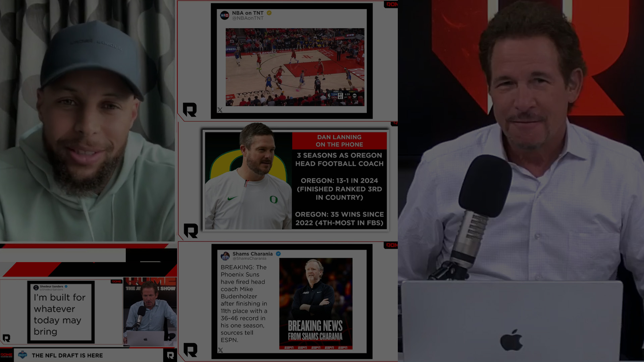
Task: Click the scoreboard overlay in the NBA video
Action: click(x=342, y=95)
